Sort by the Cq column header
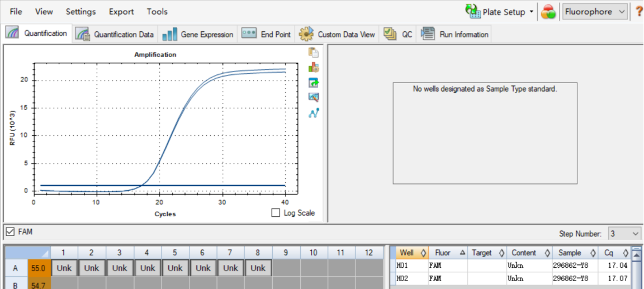The height and width of the screenshot is (289, 644). click(614, 253)
